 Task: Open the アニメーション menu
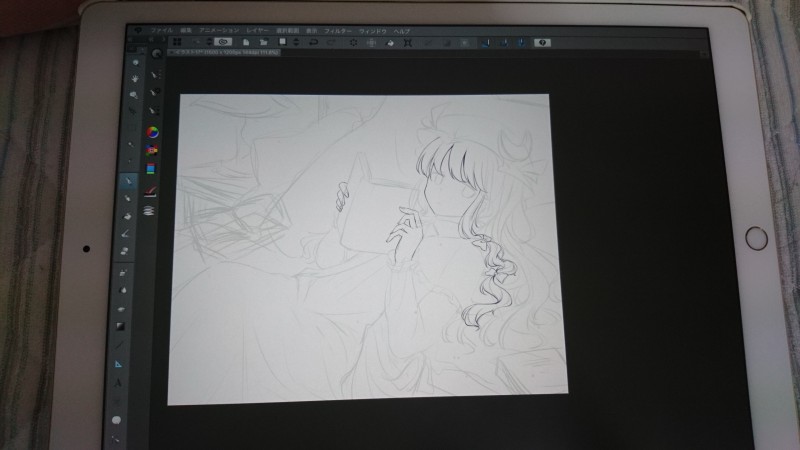(219, 31)
